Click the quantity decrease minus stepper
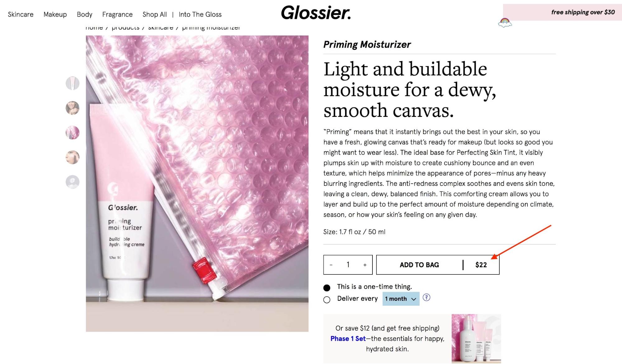Image resolution: width=622 pixels, height=364 pixels. coord(330,264)
